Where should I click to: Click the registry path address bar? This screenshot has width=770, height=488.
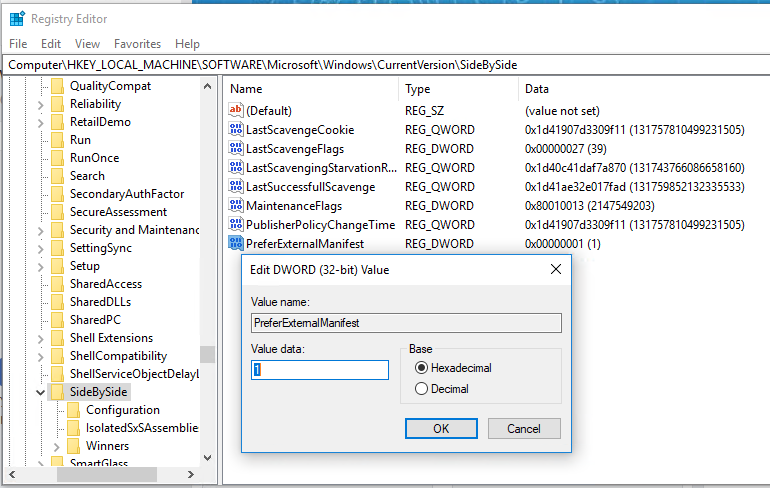tap(386, 65)
